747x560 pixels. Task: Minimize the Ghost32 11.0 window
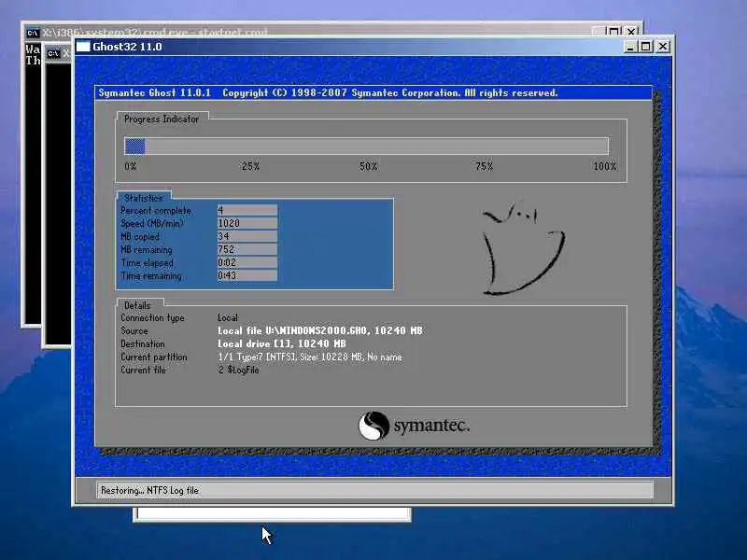point(630,47)
